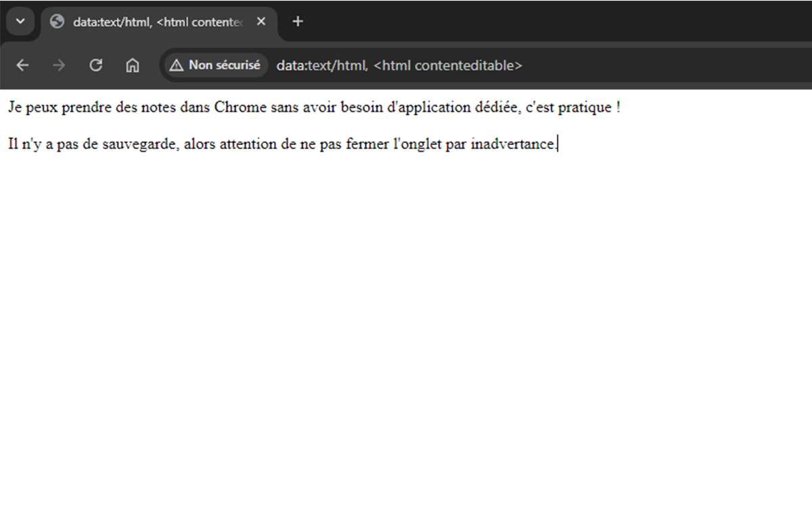Place cursor in the line starting 'Je peux prendre'

coord(314,108)
